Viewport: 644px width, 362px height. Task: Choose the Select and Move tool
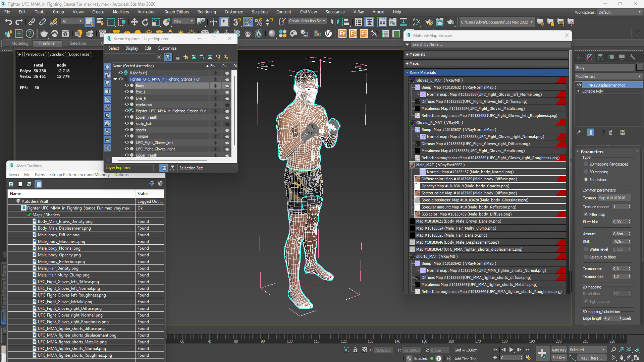(135, 22)
